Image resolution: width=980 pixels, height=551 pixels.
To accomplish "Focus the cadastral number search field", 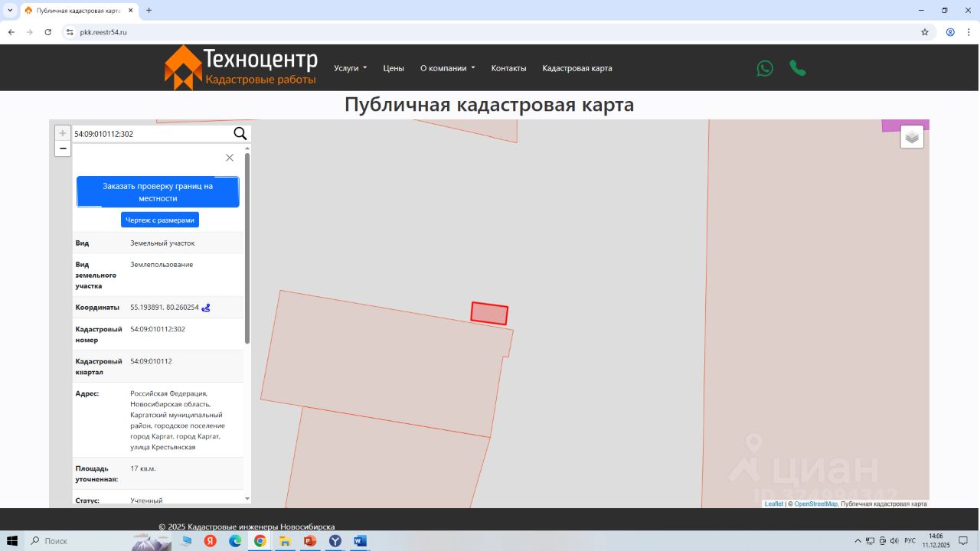I will (151, 134).
